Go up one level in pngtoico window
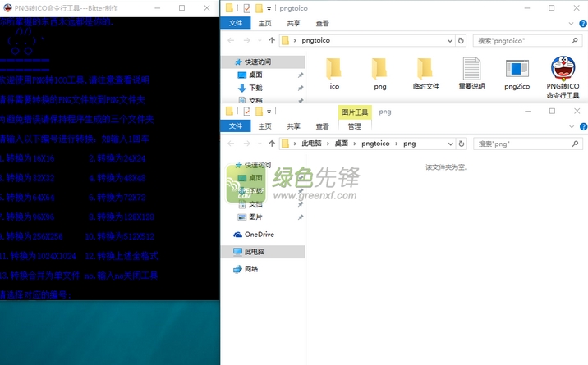 [272, 40]
